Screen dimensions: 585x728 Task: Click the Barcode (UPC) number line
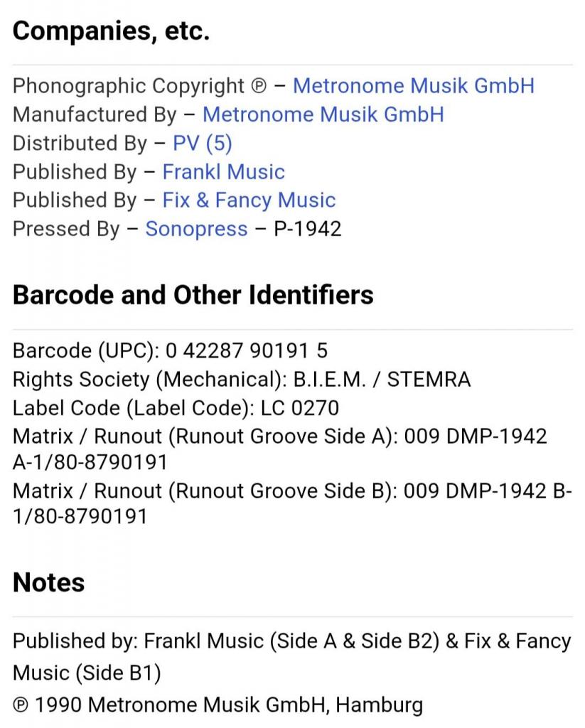point(171,350)
